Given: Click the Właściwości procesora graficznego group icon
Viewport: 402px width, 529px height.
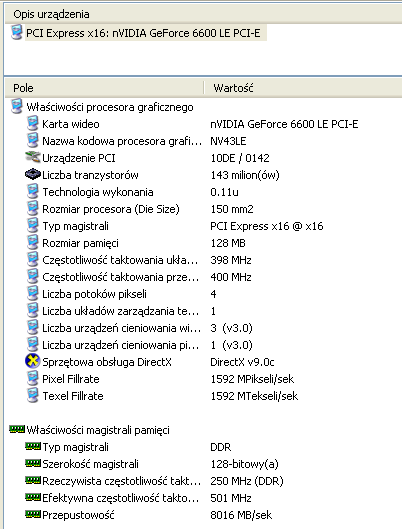Looking at the screenshot, I should coord(16,106).
